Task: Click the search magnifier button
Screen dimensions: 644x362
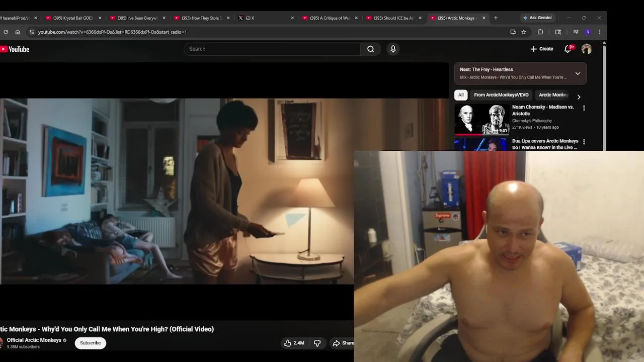Action: point(371,49)
